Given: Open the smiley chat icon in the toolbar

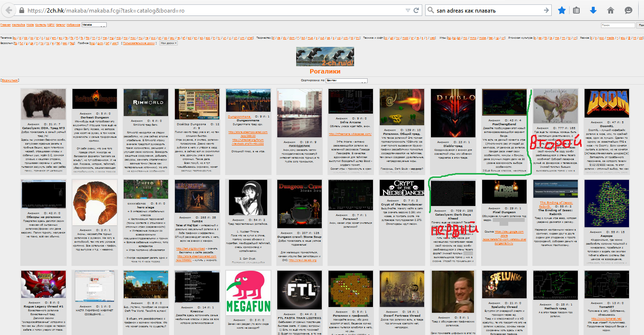Looking at the screenshot, I should (629, 10).
